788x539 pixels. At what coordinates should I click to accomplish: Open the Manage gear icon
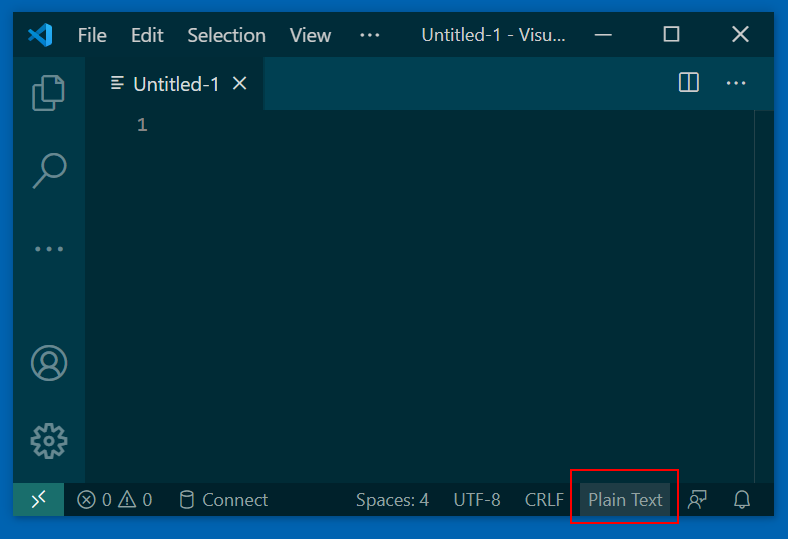(x=49, y=440)
